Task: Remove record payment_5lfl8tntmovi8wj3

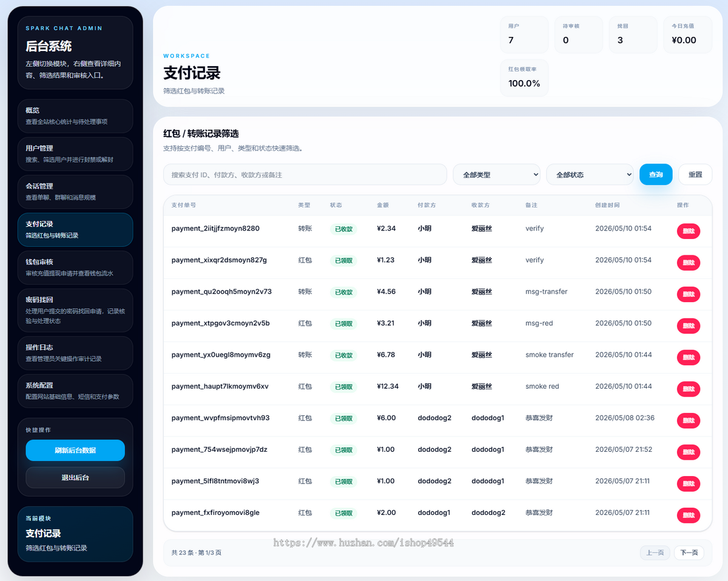Action: [x=689, y=483]
